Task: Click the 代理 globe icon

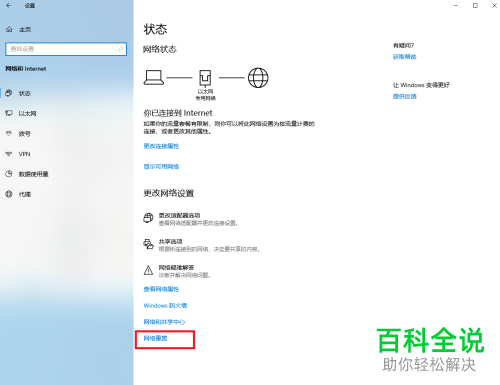Action: [9, 194]
